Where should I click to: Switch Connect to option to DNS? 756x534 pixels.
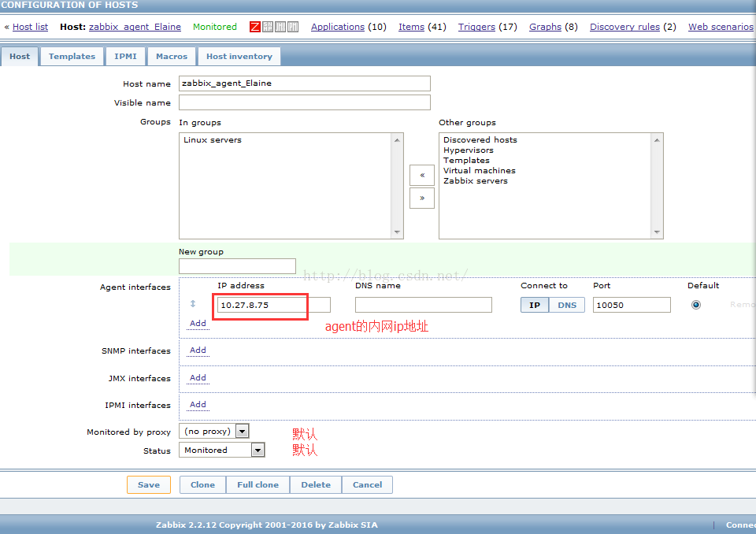(x=567, y=305)
